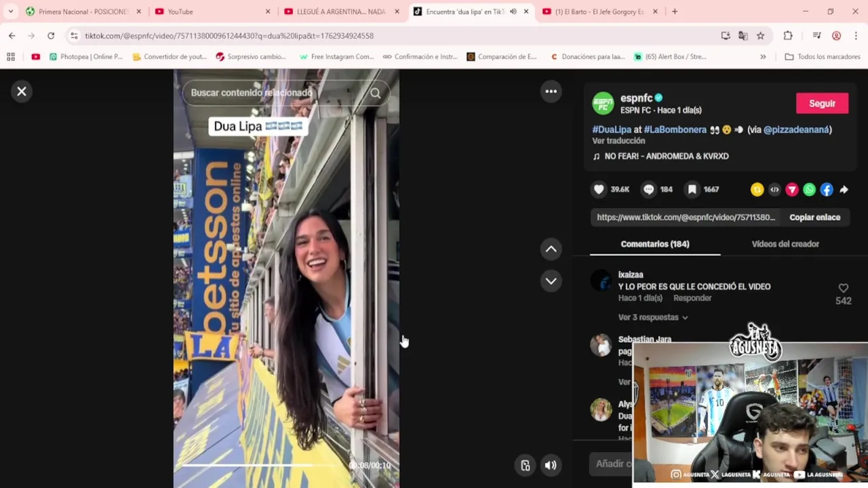Open the @pizzadeanana mention
868x488 pixels.
pyautogui.click(x=796, y=129)
